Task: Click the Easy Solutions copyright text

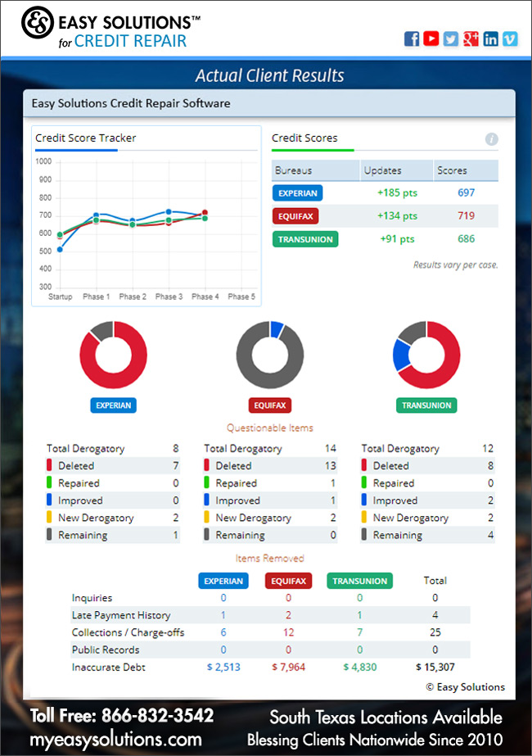Action: coord(466,687)
